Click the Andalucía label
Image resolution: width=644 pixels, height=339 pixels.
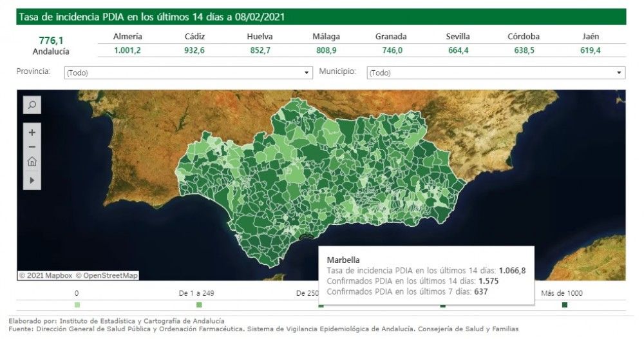pyautogui.click(x=51, y=52)
